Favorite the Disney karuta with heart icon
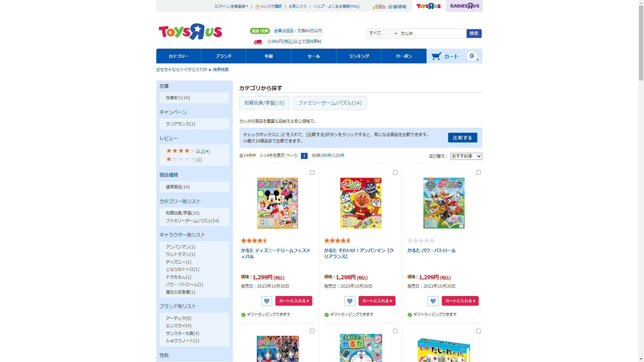 (267, 301)
